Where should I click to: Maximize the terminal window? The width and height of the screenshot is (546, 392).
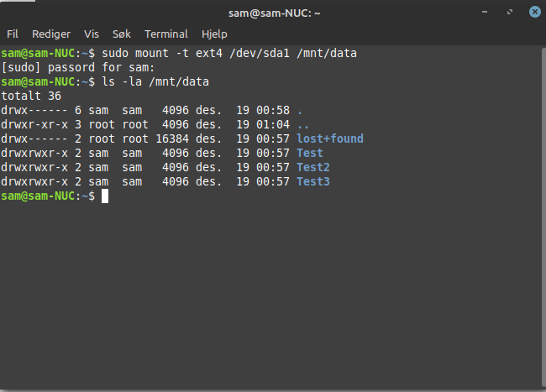click(x=510, y=13)
